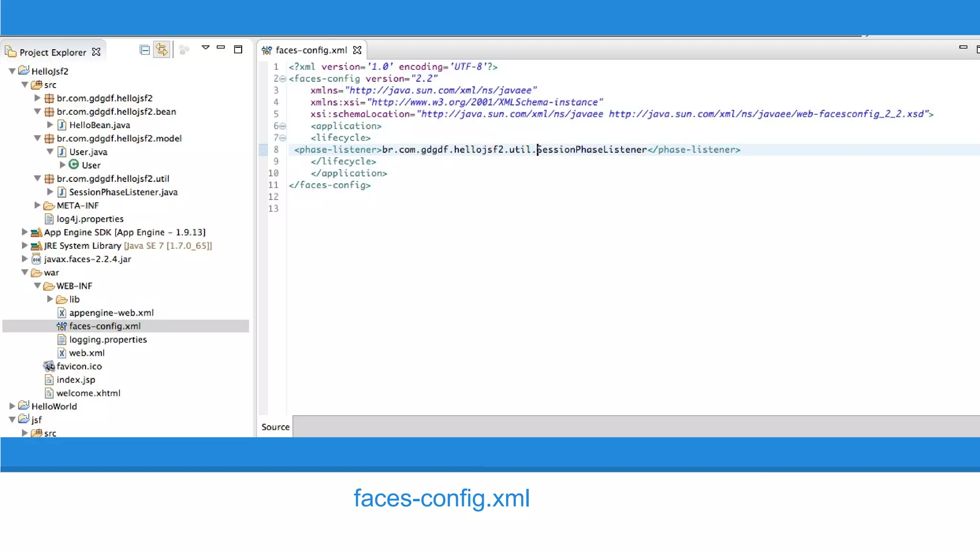980x551 pixels.
Task: Collapse the br.com.gdgdf.hellojsf2.model package
Action: pos(37,138)
